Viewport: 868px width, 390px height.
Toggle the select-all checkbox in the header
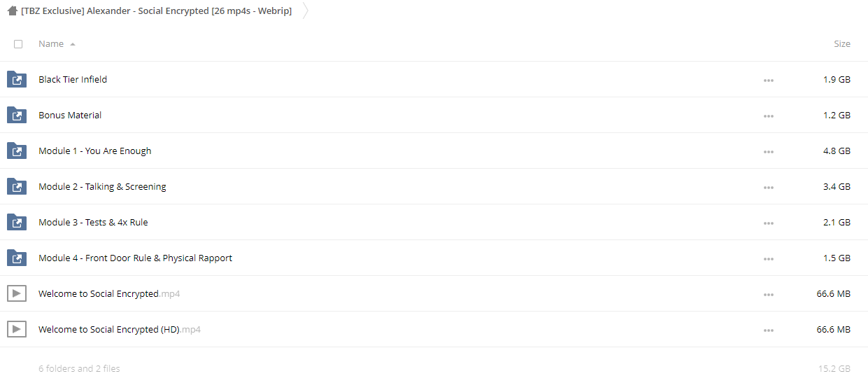[18, 44]
